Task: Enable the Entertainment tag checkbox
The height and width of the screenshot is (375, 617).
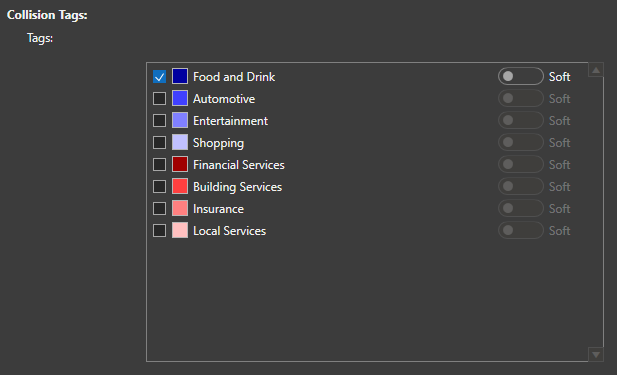Action: click(159, 120)
